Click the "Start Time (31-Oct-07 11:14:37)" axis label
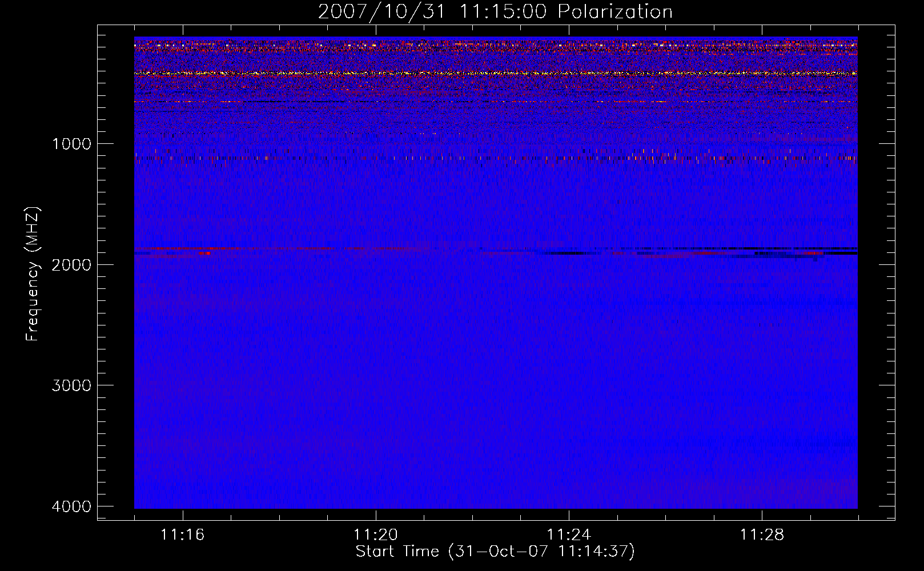The image size is (924, 571). (x=495, y=551)
